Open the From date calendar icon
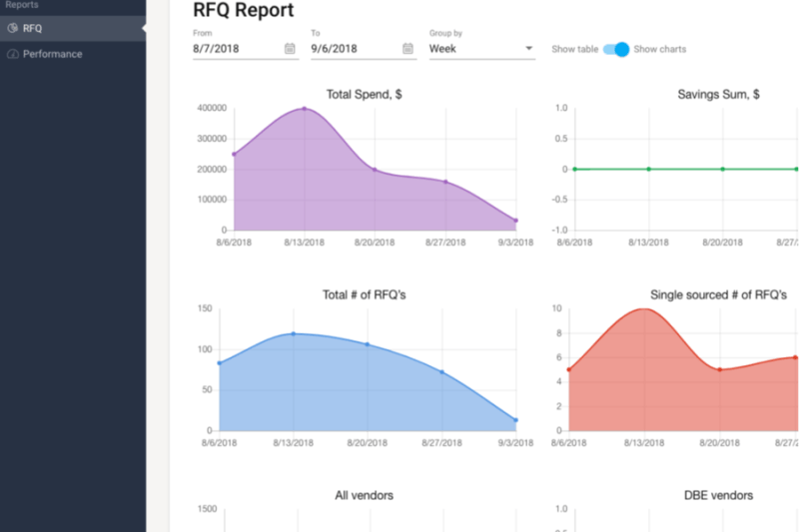The width and height of the screenshot is (799, 532). (x=290, y=48)
